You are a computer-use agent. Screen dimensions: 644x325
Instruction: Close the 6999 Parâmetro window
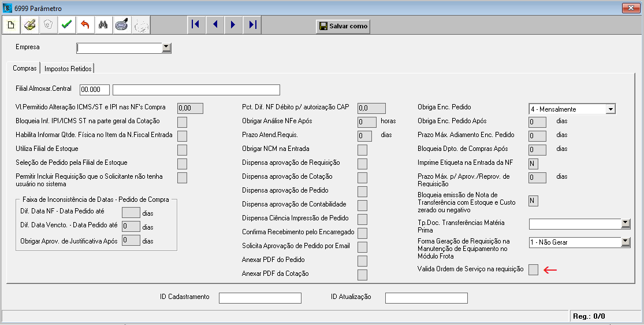point(631,8)
